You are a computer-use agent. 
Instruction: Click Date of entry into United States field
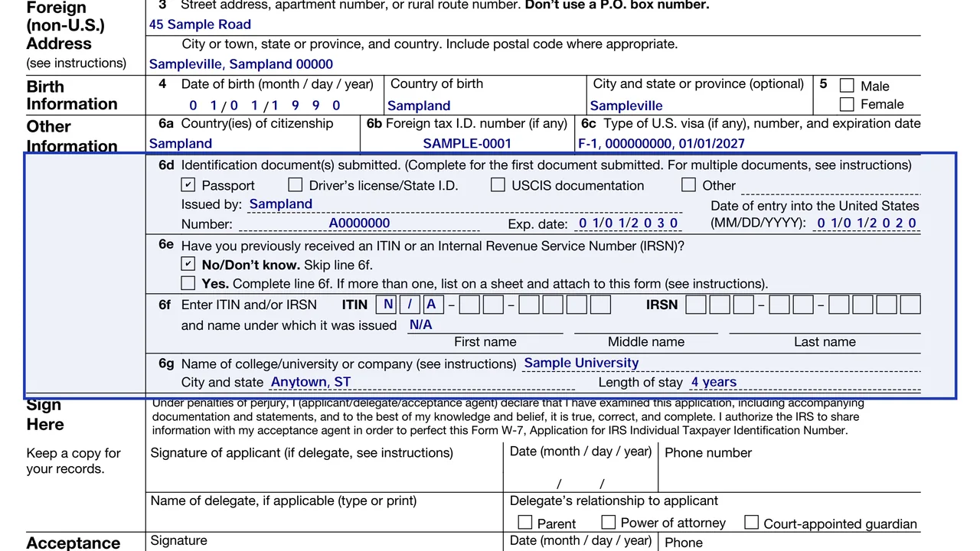coord(867,223)
